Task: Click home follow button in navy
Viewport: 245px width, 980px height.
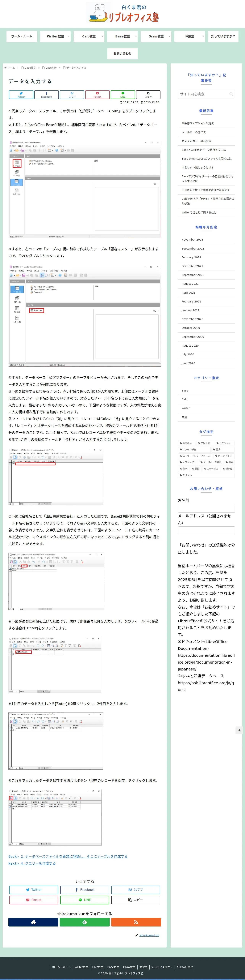Action: pos(33,922)
